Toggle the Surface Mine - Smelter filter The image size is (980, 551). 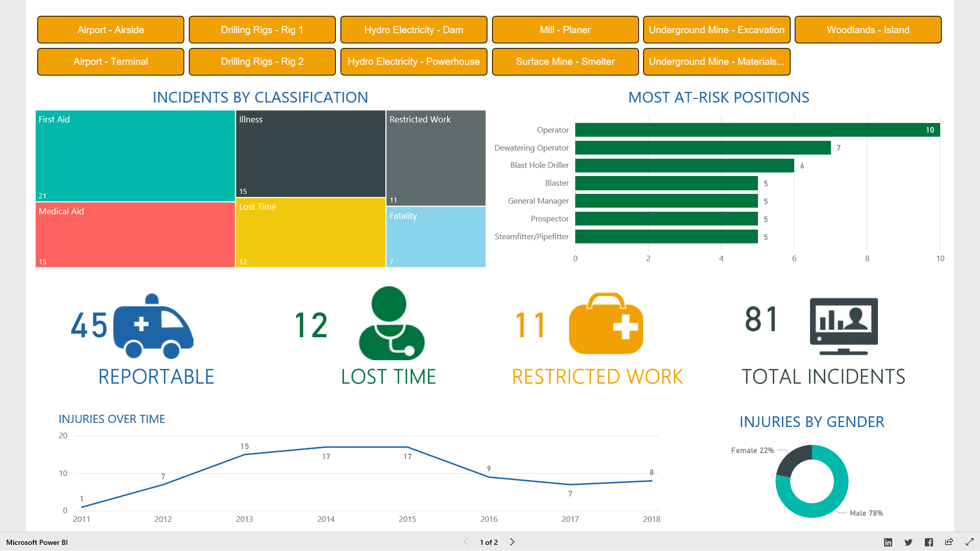(565, 61)
